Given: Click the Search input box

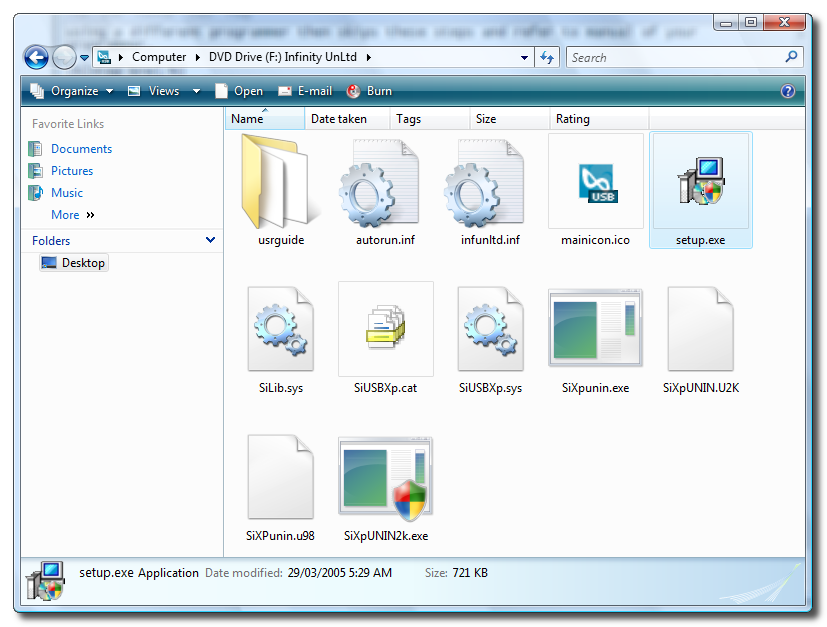Looking at the screenshot, I should 675,58.
